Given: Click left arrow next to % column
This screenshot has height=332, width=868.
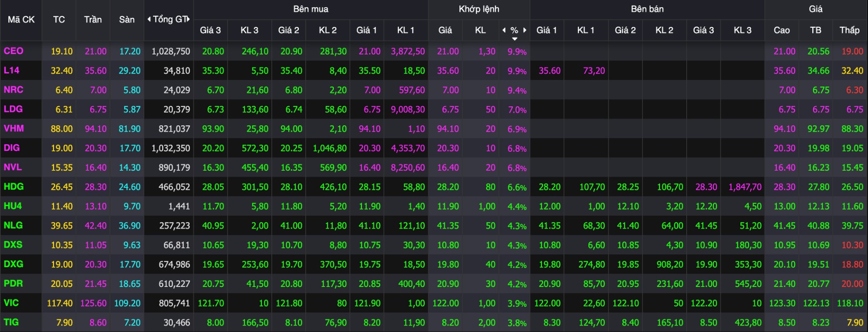Looking at the screenshot, I should coord(504,30).
